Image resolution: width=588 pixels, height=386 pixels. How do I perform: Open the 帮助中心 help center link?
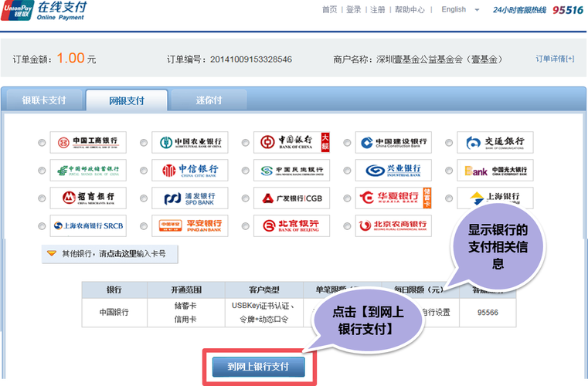click(x=410, y=10)
